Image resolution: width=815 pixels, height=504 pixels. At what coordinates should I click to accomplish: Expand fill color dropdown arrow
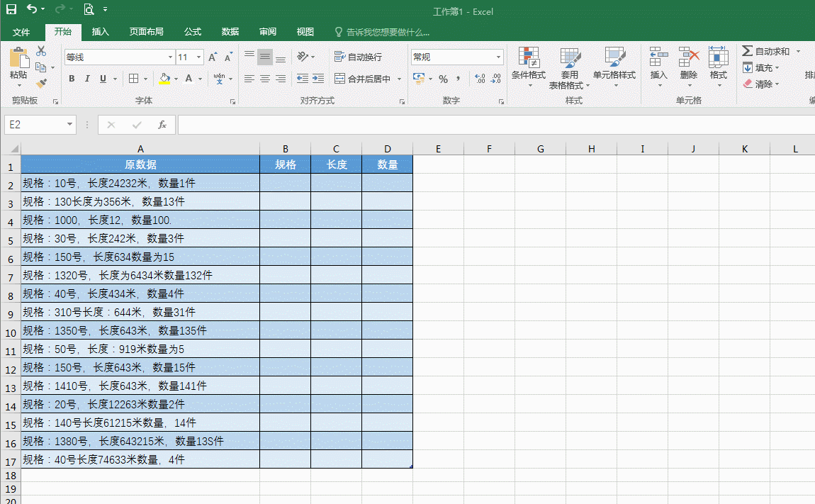pyautogui.click(x=176, y=79)
